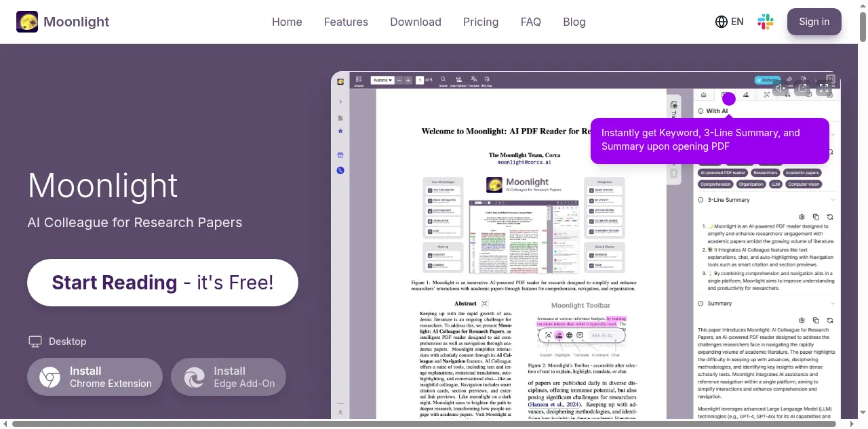Switch to home tab in demo right panel
Screen dimensions: 868x429
coord(703,95)
